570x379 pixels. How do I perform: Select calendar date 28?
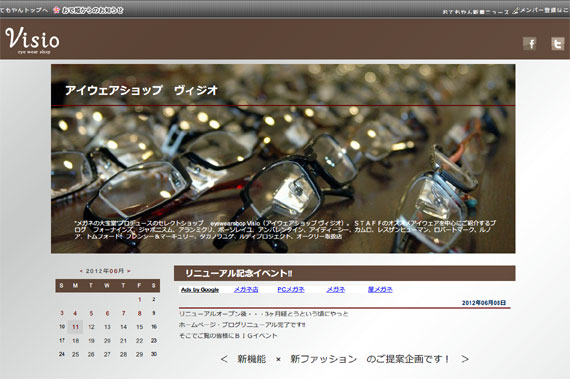124,354
